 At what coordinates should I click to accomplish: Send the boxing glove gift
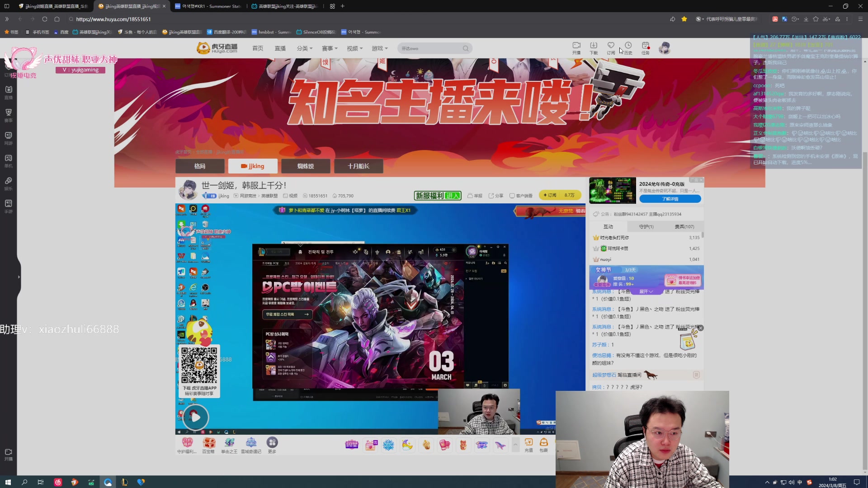(x=444, y=445)
